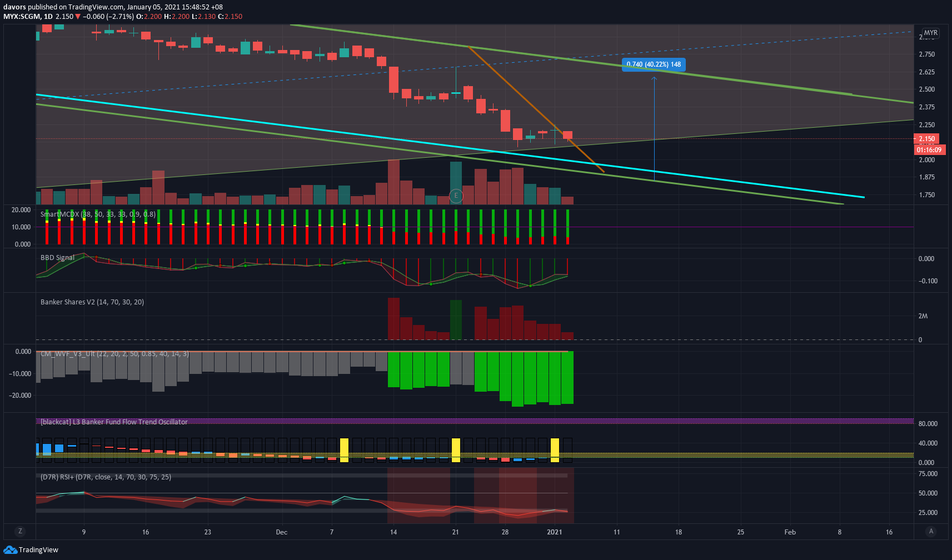Click the MYX:SCGM, 1D symbol title
952x560 pixels.
point(28,17)
